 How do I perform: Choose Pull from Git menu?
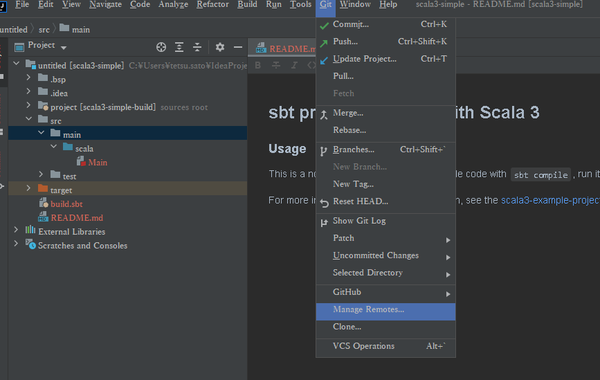point(386,76)
